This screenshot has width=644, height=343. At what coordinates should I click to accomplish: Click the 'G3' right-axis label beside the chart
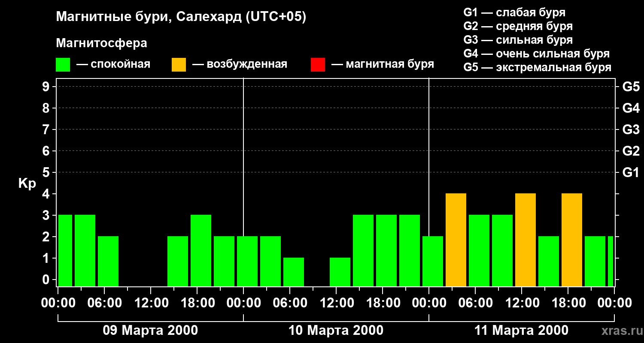(x=631, y=129)
